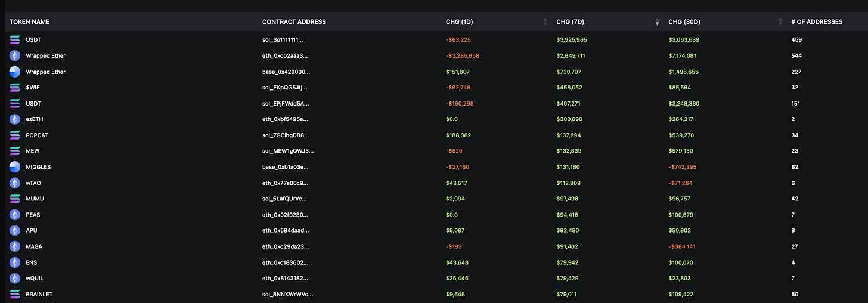868x303 pixels.
Task: Click contract address eth_0xbf5495e...
Action: (x=285, y=119)
